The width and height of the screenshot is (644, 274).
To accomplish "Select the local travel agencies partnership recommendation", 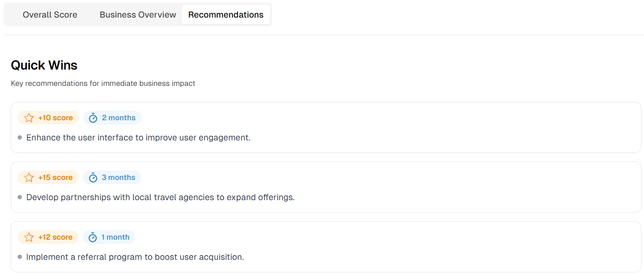I will click(x=160, y=198).
